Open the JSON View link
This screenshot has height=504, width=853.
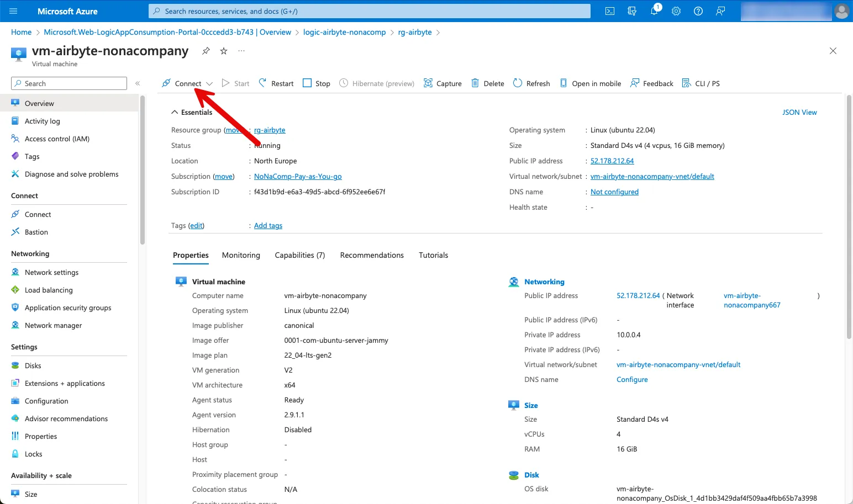(x=799, y=112)
